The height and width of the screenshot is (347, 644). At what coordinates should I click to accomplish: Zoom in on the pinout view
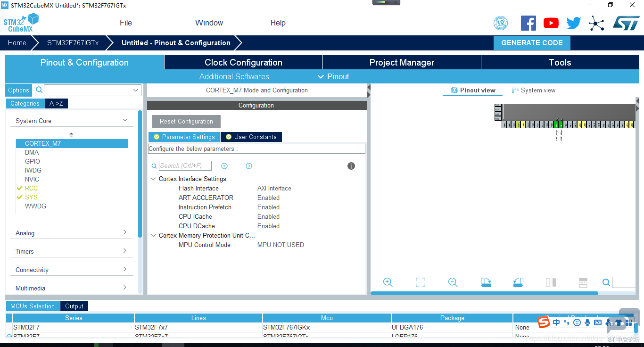coord(388,282)
